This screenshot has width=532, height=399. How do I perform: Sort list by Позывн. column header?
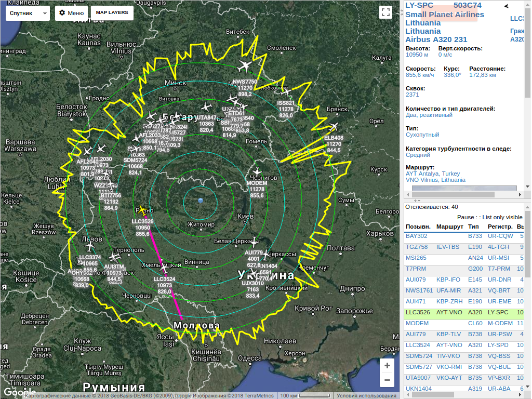point(418,227)
